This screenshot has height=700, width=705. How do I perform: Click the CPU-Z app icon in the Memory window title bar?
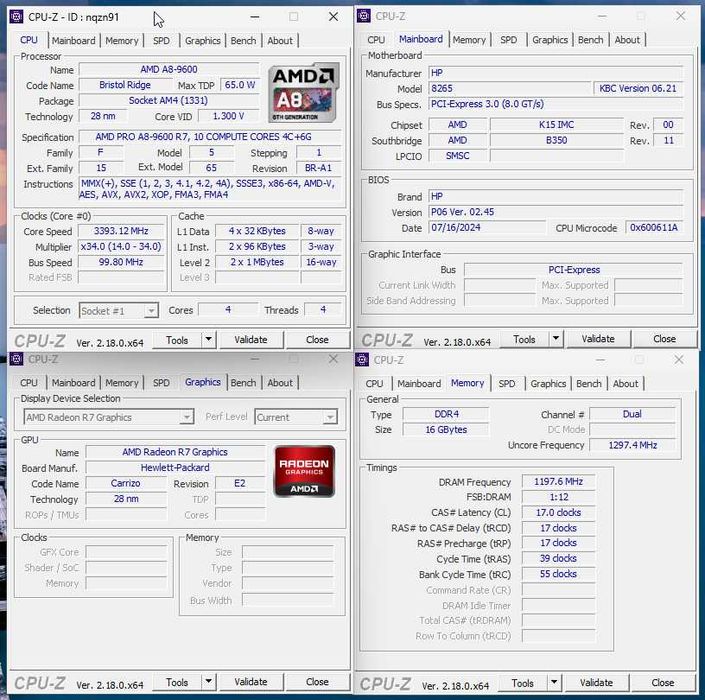click(362, 360)
